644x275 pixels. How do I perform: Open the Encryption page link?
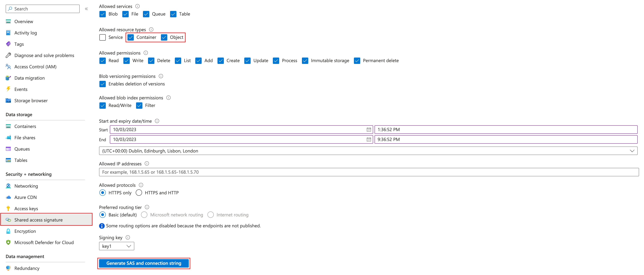[25, 231]
